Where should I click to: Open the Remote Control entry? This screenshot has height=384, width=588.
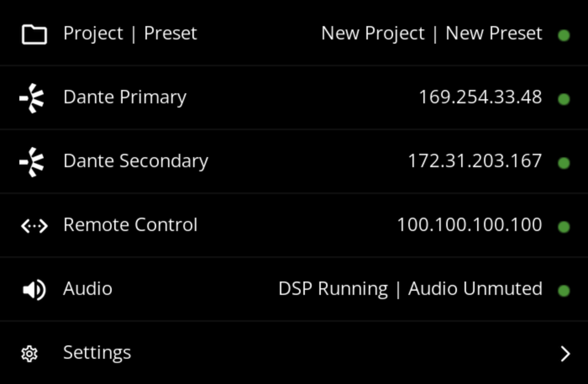click(130, 225)
